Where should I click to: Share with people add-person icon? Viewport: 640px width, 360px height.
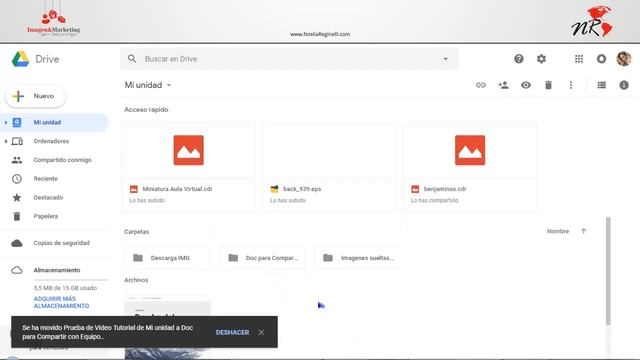coord(503,85)
